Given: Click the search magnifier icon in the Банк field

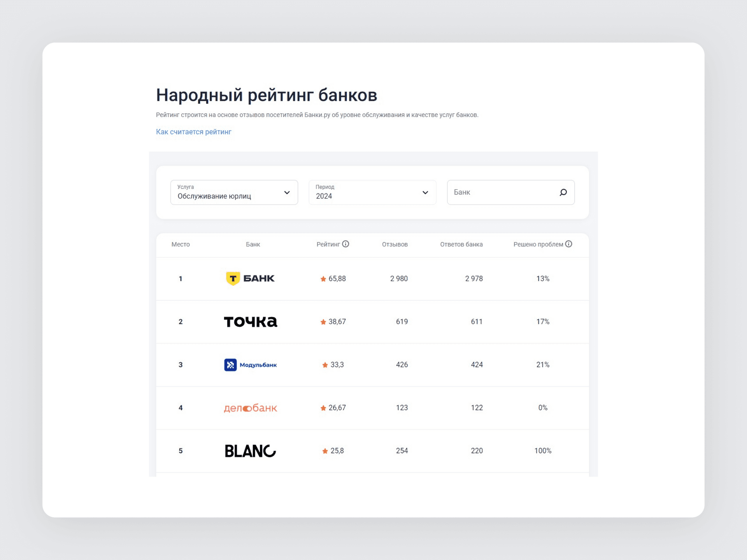Looking at the screenshot, I should point(563,192).
